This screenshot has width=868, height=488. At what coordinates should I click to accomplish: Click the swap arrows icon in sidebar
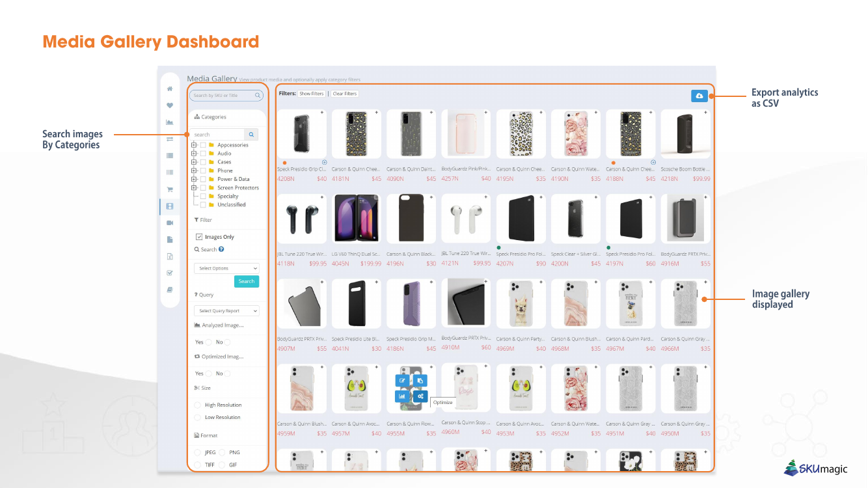[x=170, y=139]
